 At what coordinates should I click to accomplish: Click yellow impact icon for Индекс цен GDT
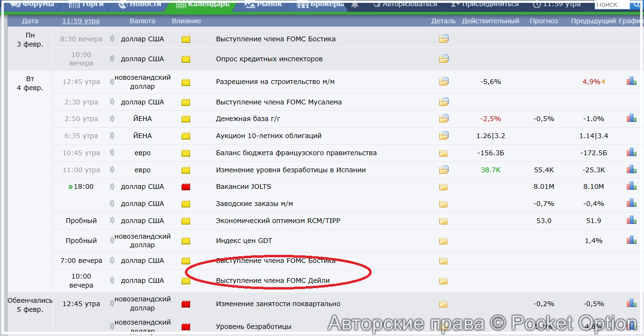186,241
